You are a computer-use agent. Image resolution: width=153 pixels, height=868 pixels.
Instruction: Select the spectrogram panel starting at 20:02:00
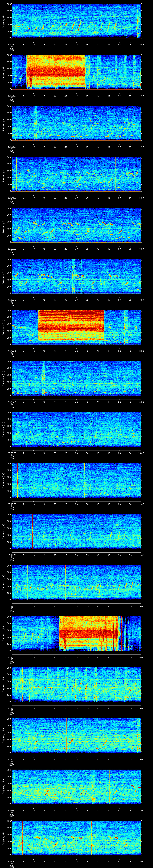click(x=76, y=72)
